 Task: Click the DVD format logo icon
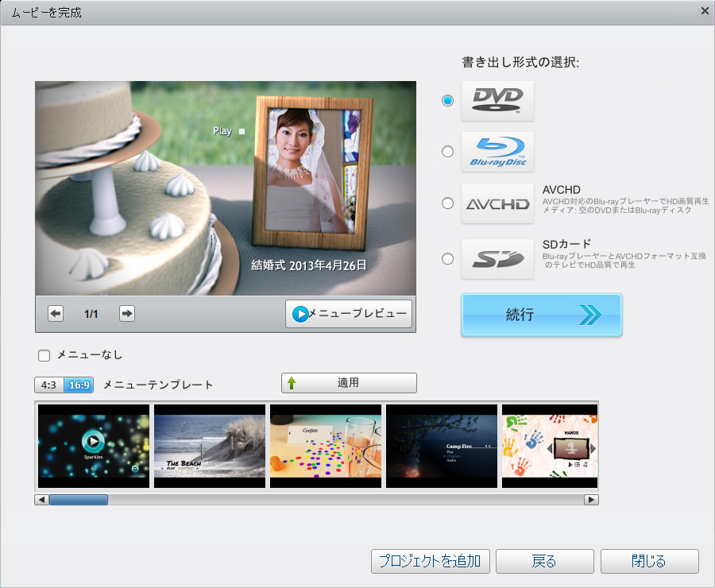[497, 100]
